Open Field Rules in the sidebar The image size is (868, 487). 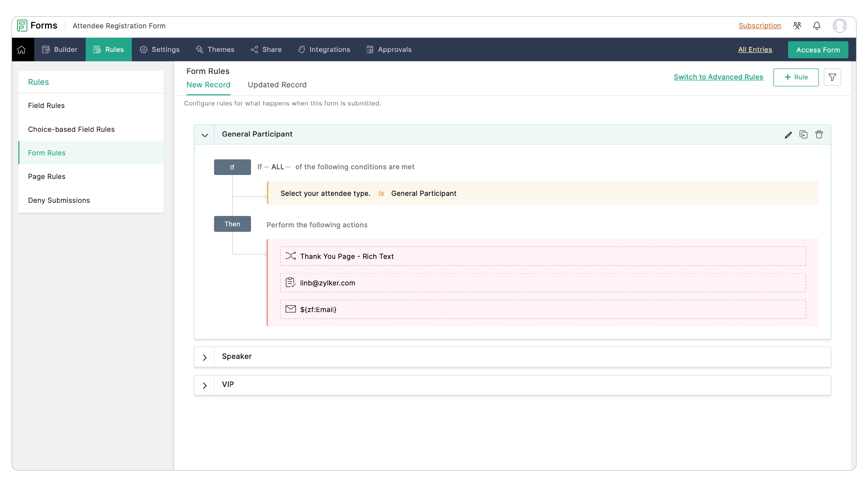point(91,105)
